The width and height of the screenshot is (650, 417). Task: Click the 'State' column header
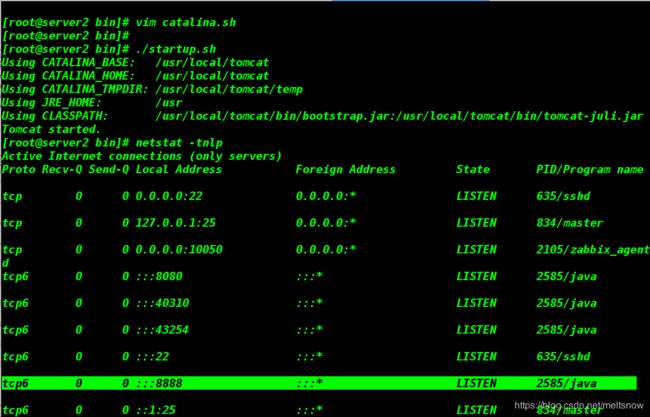tap(473, 170)
